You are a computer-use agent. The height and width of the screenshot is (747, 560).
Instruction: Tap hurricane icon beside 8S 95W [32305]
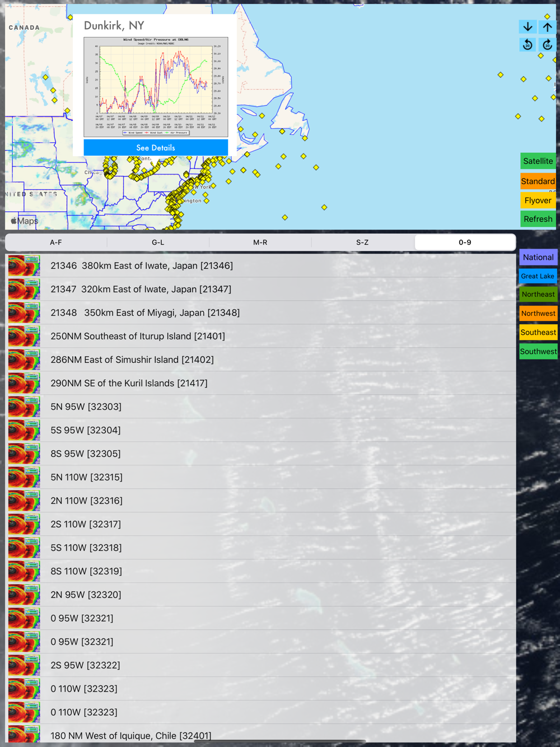(24, 454)
